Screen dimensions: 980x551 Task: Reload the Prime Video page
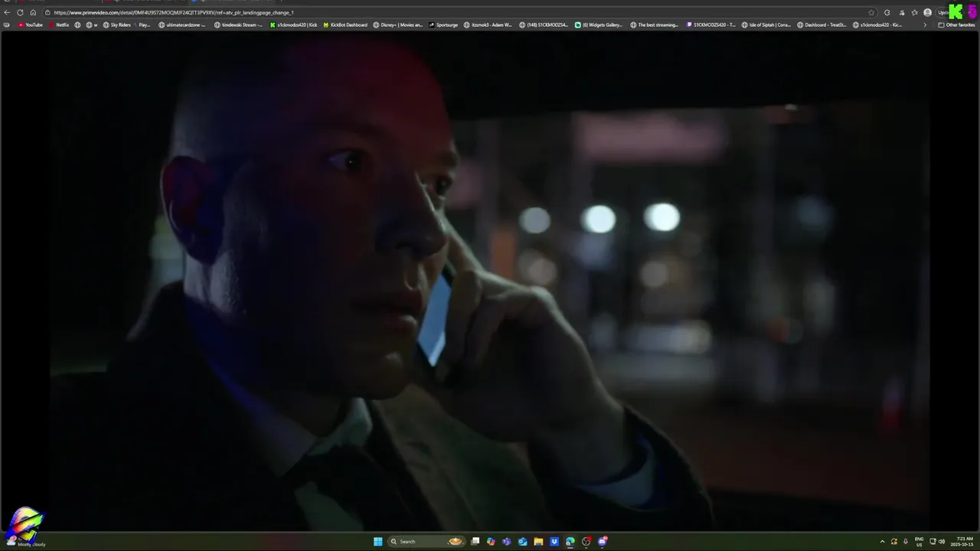pyautogui.click(x=20, y=12)
